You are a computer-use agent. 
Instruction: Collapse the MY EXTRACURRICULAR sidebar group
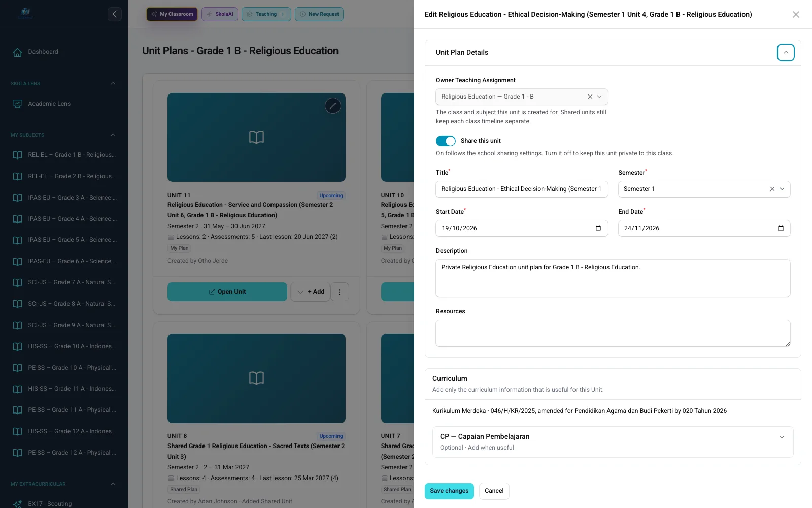click(x=113, y=484)
